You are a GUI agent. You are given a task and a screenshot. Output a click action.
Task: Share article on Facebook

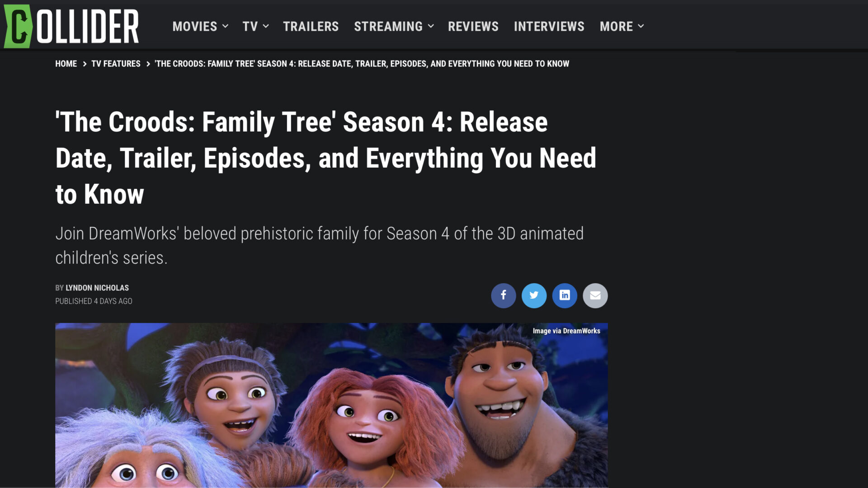pos(503,296)
